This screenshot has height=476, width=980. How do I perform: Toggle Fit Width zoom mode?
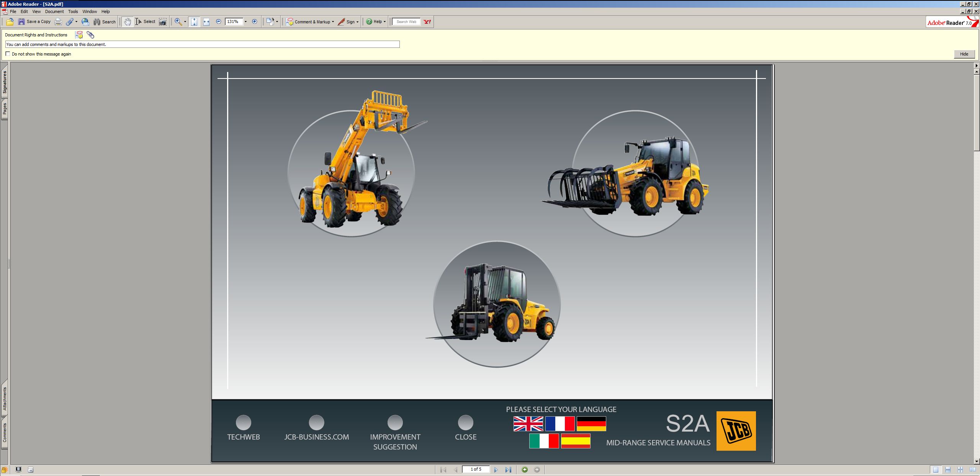pos(206,22)
